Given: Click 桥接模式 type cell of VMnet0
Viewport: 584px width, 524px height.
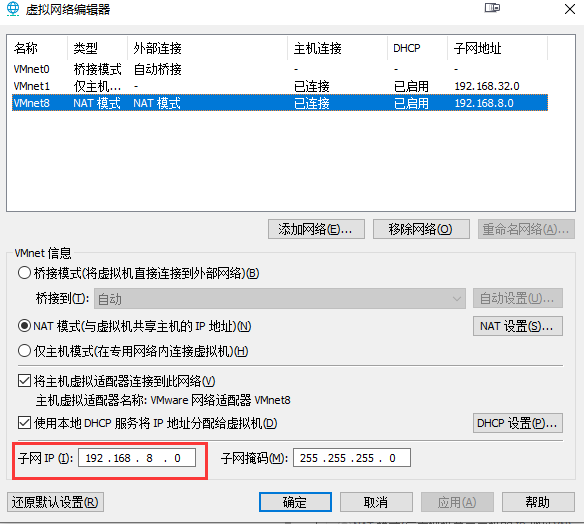Looking at the screenshot, I should (98, 69).
